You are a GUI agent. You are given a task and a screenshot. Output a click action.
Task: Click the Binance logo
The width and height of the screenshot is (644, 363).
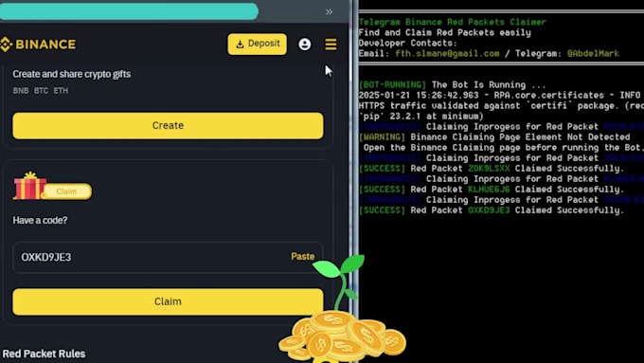[38, 44]
